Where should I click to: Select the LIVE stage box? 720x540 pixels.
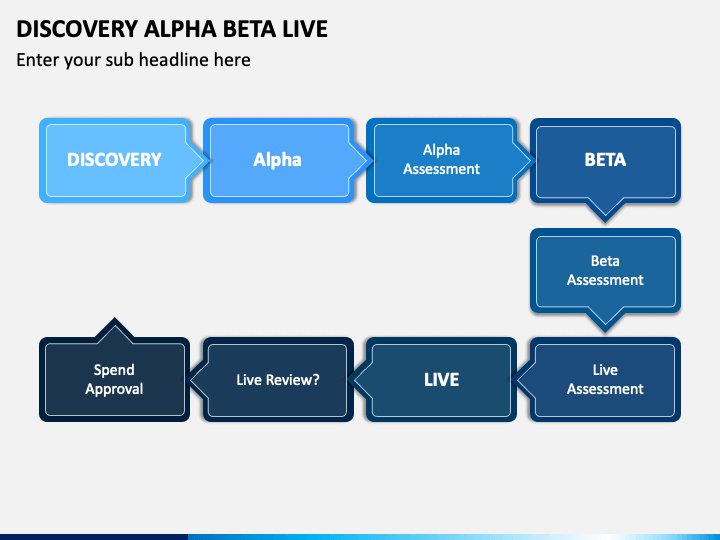click(x=434, y=379)
